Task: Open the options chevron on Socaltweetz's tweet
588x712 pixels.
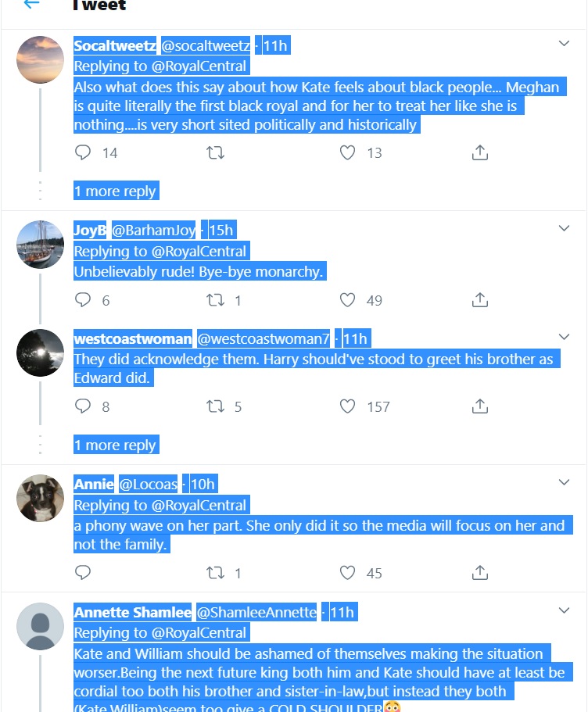Action: [564, 44]
